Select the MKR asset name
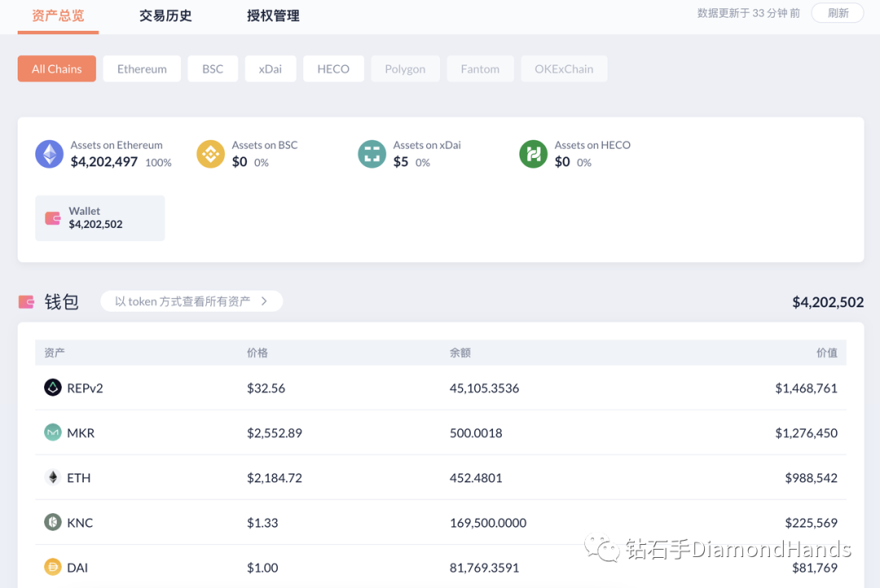 tap(81, 433)
